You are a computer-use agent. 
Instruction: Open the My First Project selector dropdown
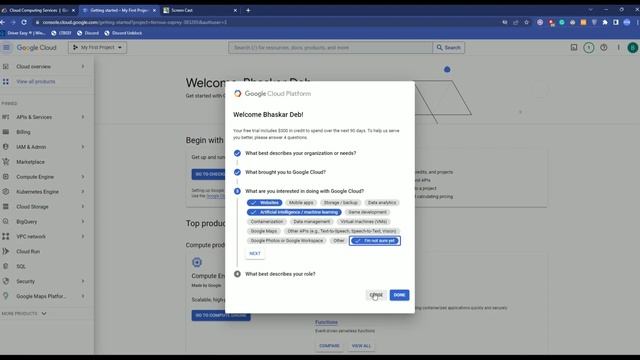(98, 48)
